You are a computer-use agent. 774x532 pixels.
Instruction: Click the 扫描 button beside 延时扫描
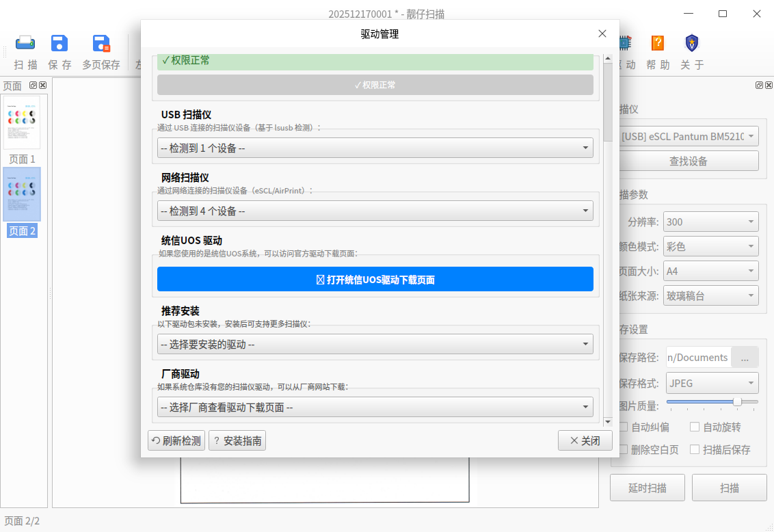pyautogui.click(x=729, y=488)
